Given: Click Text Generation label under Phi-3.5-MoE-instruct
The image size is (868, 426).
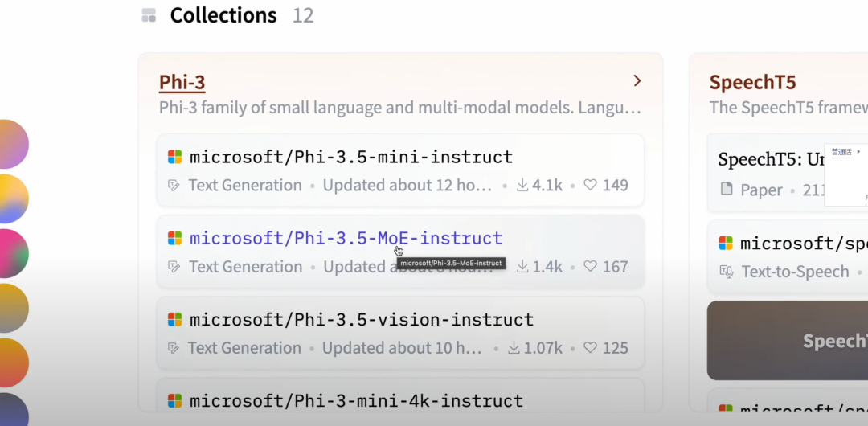Looking at the screenshot, I should click(x=245, y=267).
